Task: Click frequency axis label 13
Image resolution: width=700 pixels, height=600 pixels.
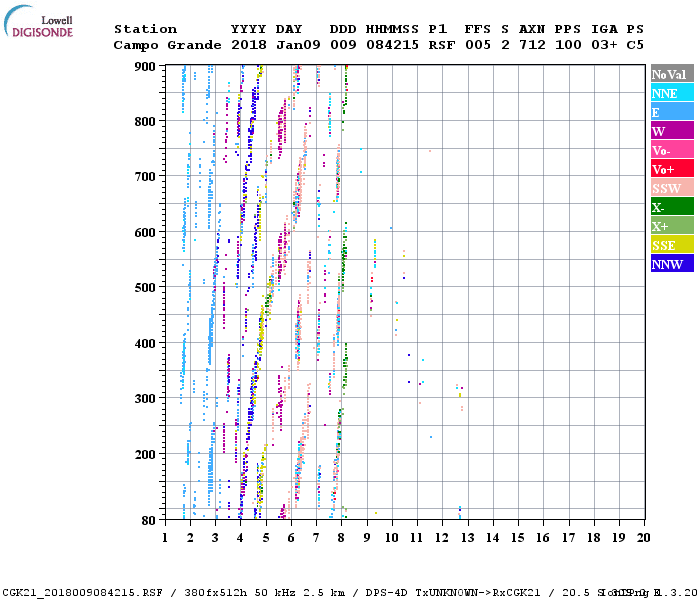Action: [x=467, y=538]
